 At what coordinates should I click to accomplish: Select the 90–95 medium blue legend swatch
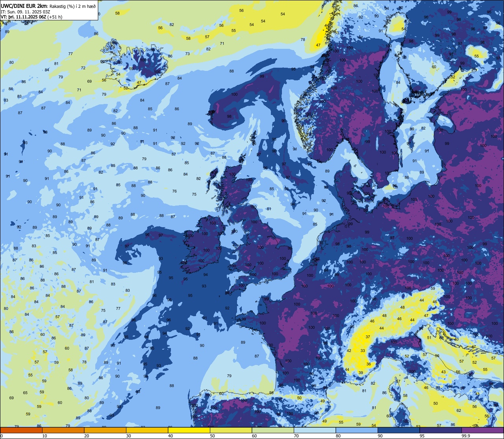click(398, 430)
